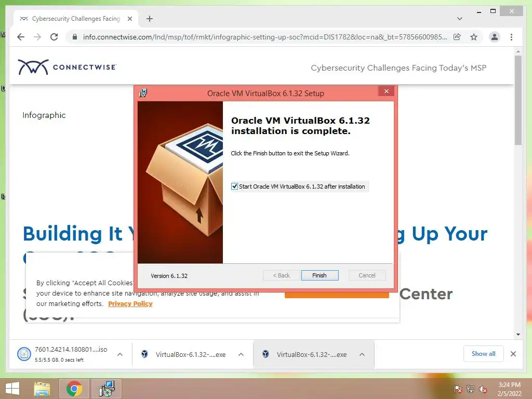Close the Chrome downloads bar
This screenshot has height=399, width=532.
point(513,354)
